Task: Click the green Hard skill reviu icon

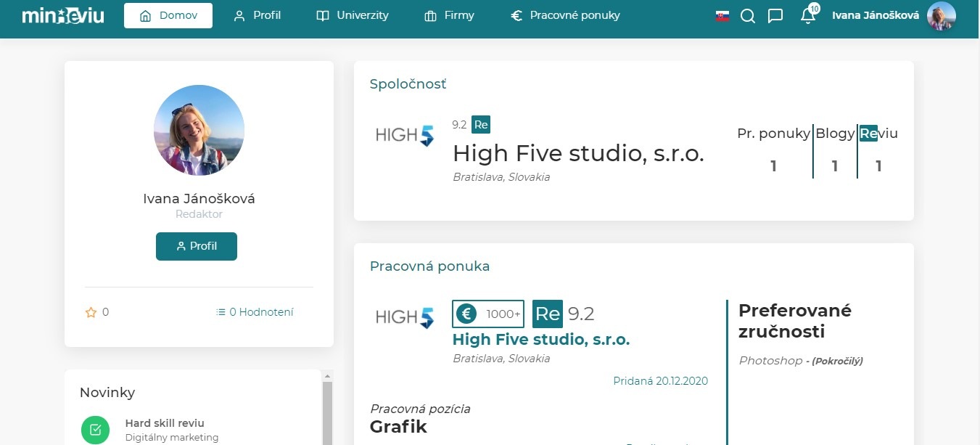Action: pyautogui.click(x=95, y=430)
